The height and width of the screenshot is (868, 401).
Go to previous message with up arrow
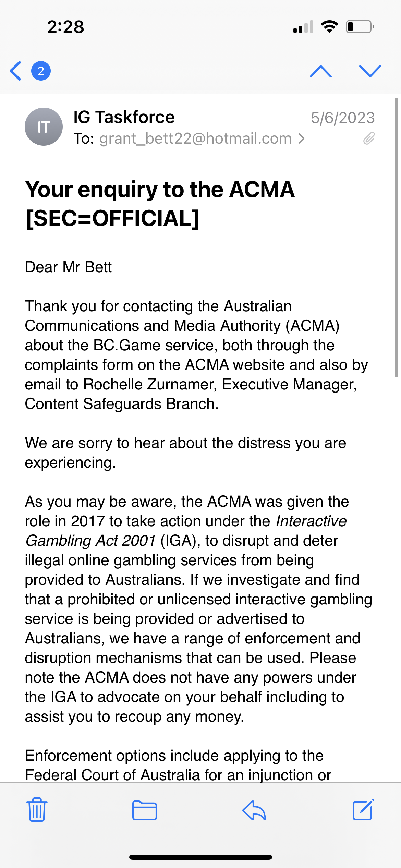[320, 71]
